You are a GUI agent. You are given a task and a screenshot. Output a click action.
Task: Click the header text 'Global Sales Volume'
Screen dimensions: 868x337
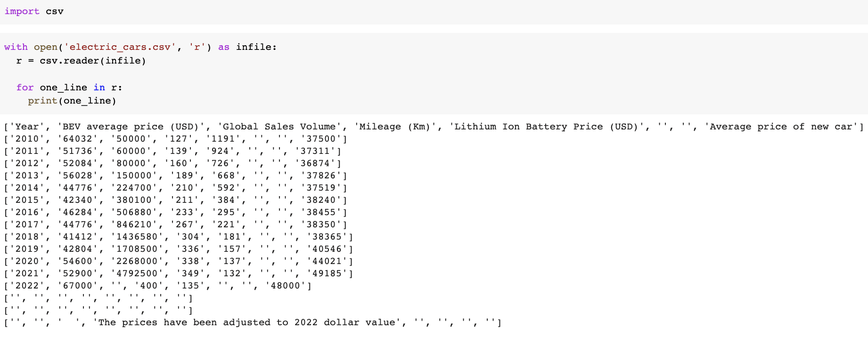(279, 127)
